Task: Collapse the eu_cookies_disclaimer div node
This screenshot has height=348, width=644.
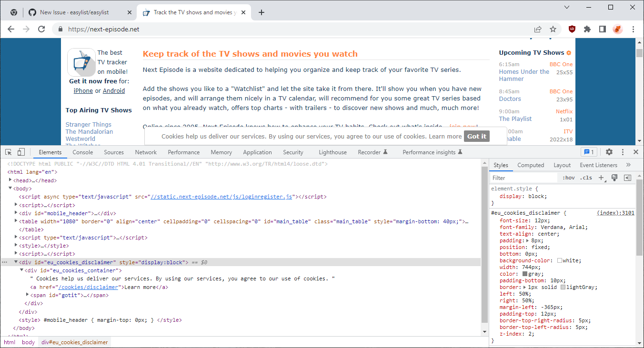Action: [x=16, y=262]
